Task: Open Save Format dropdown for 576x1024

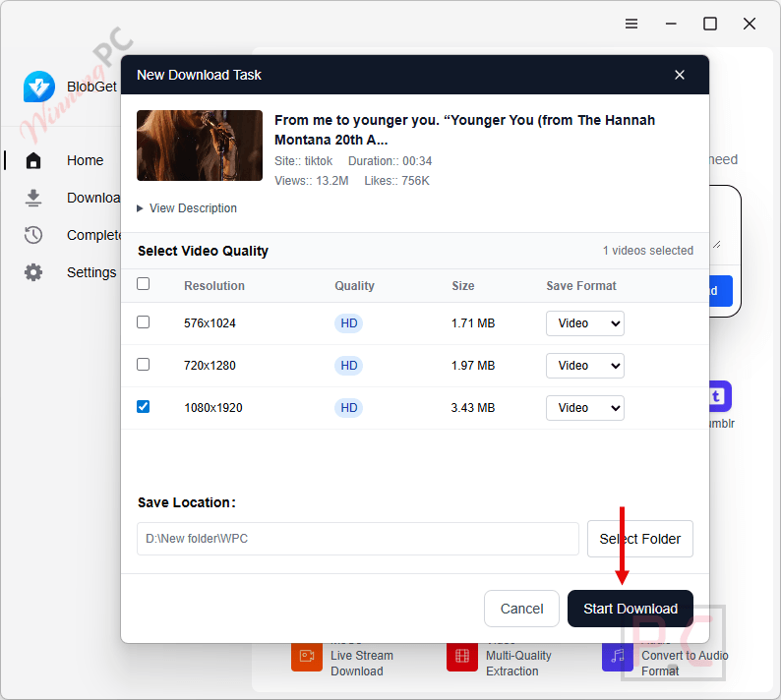Action: [584, 323]
